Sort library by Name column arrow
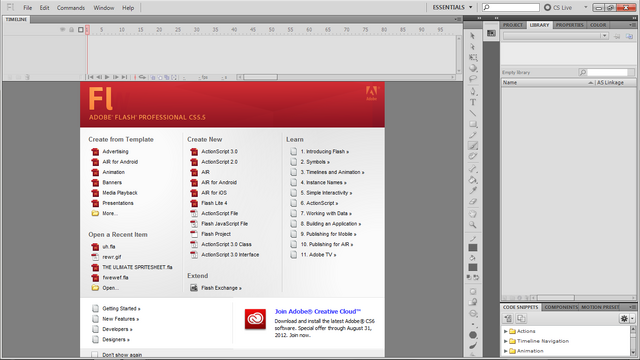The height and width of the screenshot is (360, 640). 590,82
